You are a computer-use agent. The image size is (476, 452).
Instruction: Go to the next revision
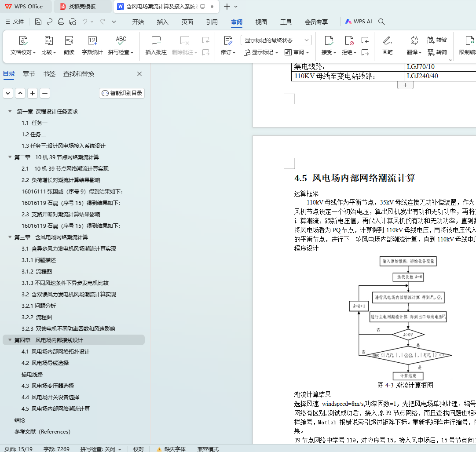(x=365, y=52)
